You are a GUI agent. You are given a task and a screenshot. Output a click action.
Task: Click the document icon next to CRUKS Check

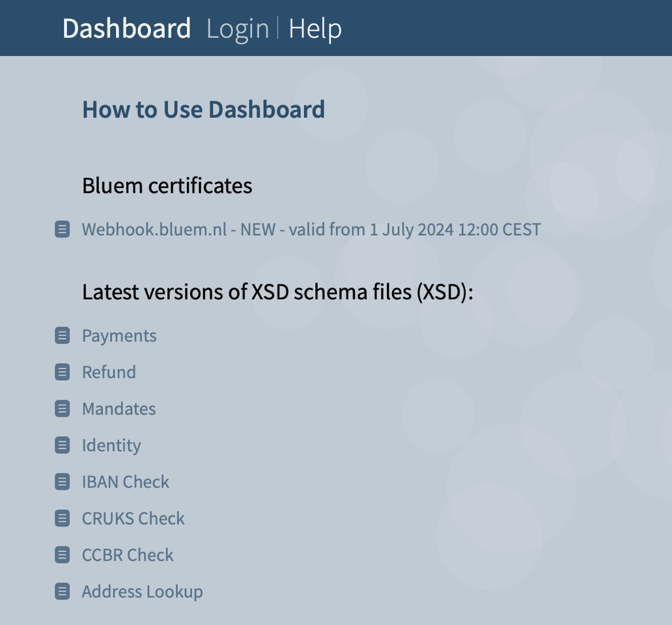(62, 518)
